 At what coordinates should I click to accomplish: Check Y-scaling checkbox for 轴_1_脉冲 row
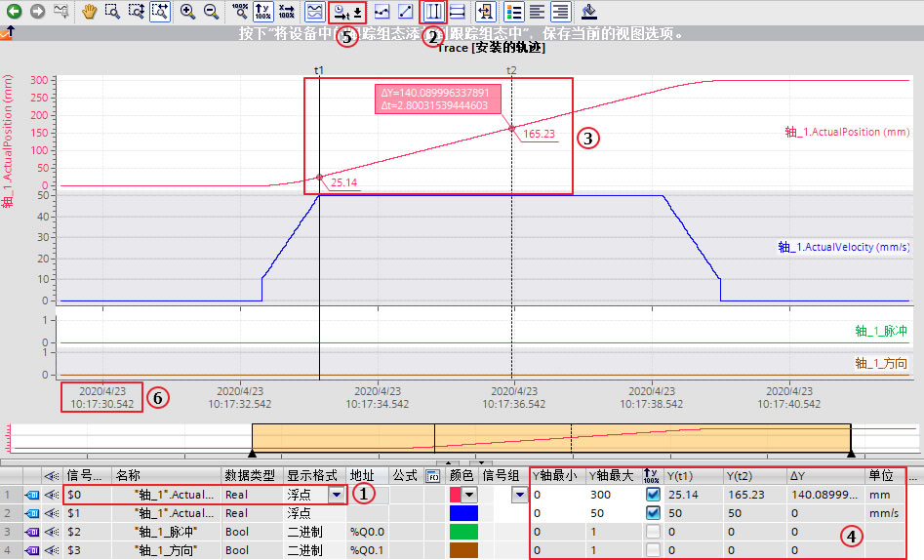653,532
